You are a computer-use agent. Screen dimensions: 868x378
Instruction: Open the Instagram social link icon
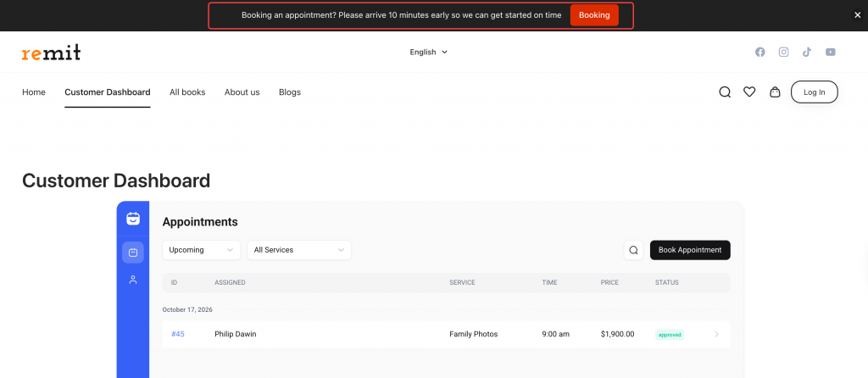[x=784, y=52]
